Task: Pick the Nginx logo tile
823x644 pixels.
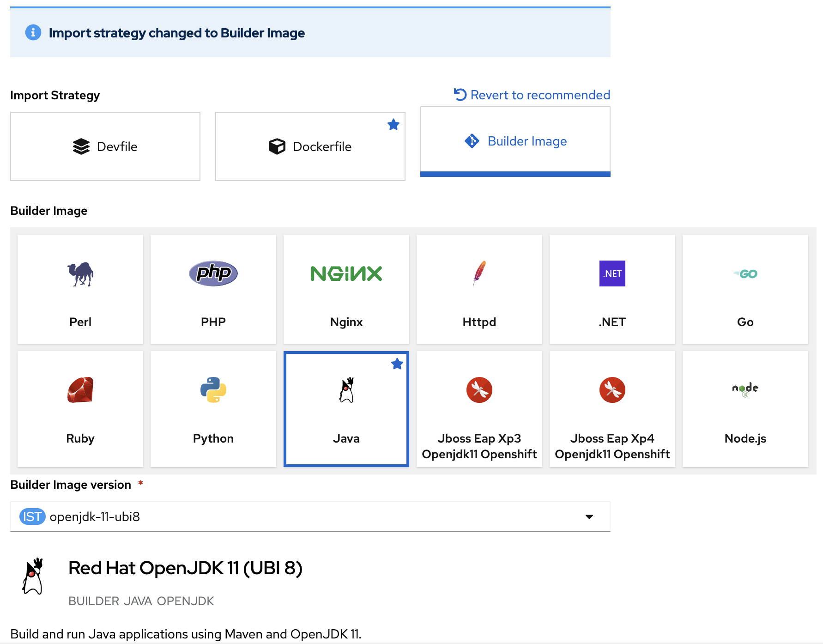Action: 346,273
